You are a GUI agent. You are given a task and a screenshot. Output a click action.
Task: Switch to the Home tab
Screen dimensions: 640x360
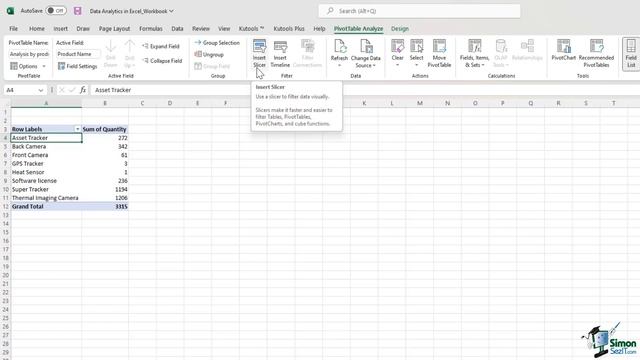(x=37, y=29)
